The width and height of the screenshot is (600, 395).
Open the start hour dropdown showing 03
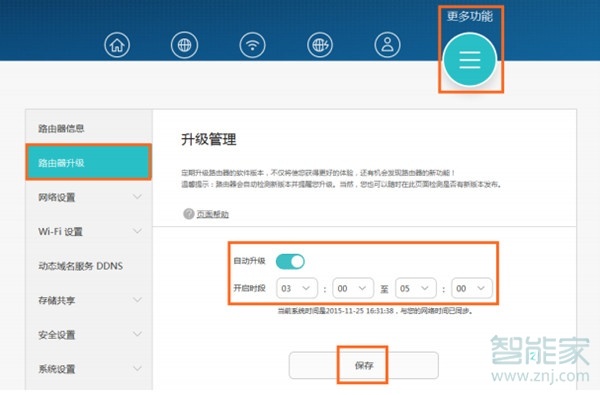pyautogui.click(x=297, y=288)
